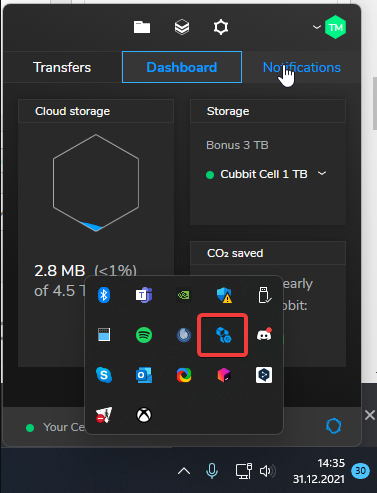Open the network icon in taskbar

click(244, 471)
